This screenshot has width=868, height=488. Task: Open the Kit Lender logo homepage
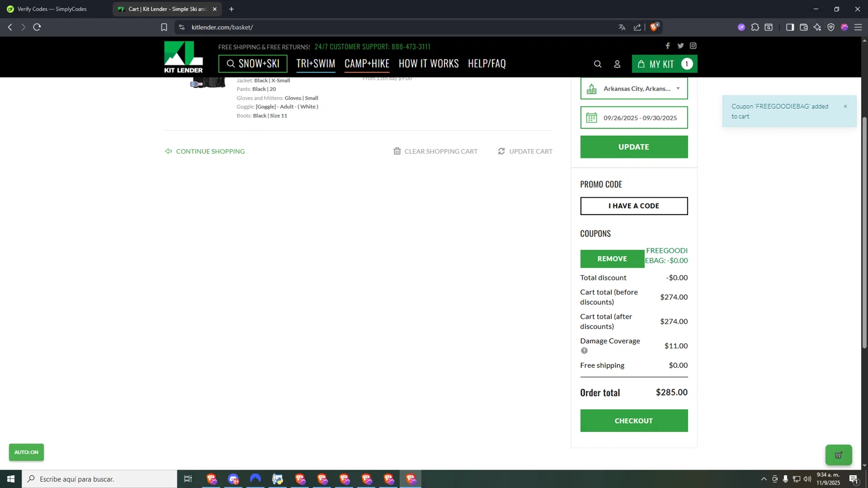tap(183, 57)
